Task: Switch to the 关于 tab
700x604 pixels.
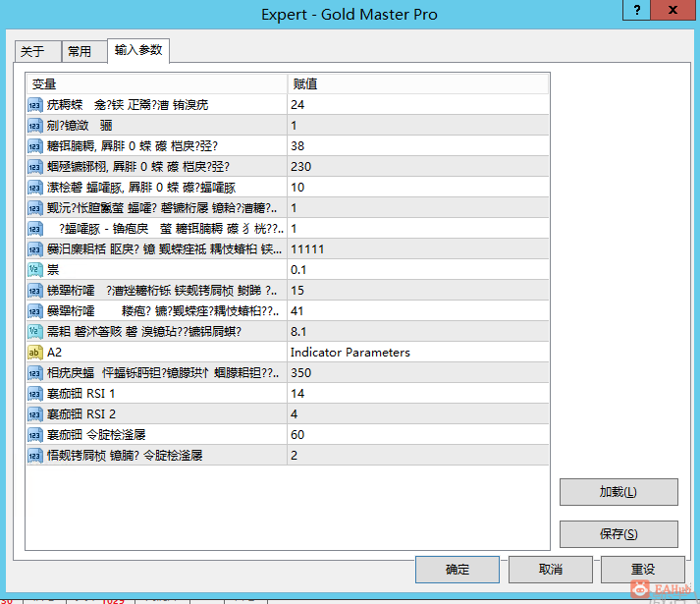Action: tap(37, 51)
